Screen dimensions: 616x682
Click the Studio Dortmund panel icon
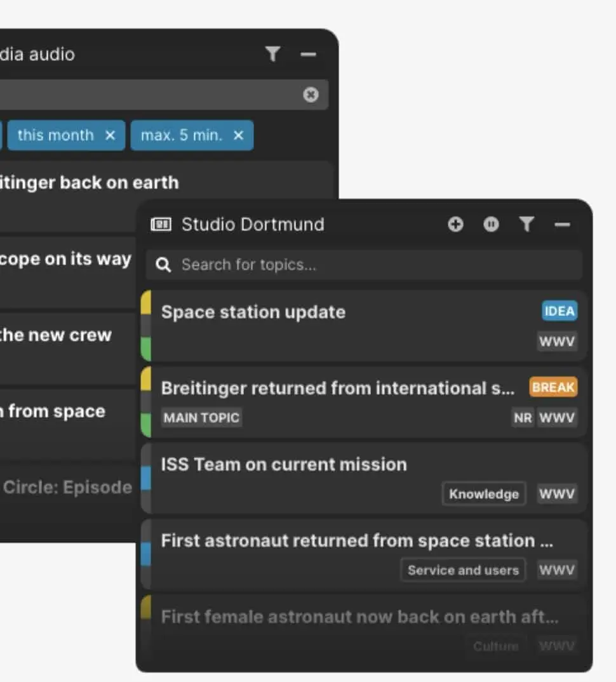[x=161, y=224]
